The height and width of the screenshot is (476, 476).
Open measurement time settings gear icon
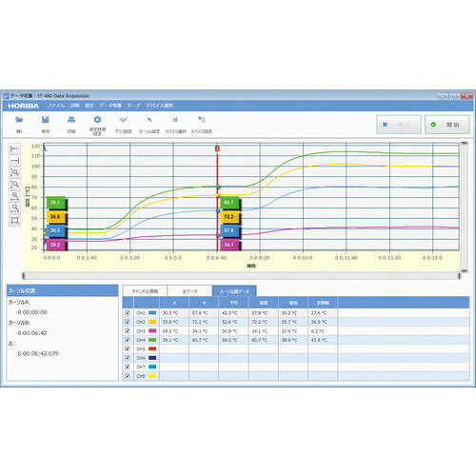tap(97, 120)
